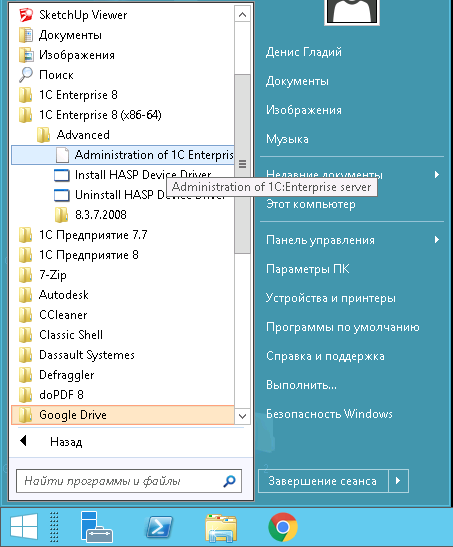Image resolution: width=453 pixels, height=547 pixels.
Task: Expand the Недавние документы submenu arrow
Action: 437,174
